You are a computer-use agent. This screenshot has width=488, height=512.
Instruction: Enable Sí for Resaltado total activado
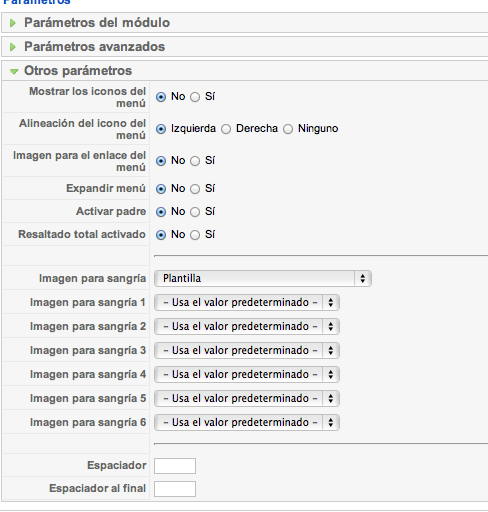click(195, 235)
